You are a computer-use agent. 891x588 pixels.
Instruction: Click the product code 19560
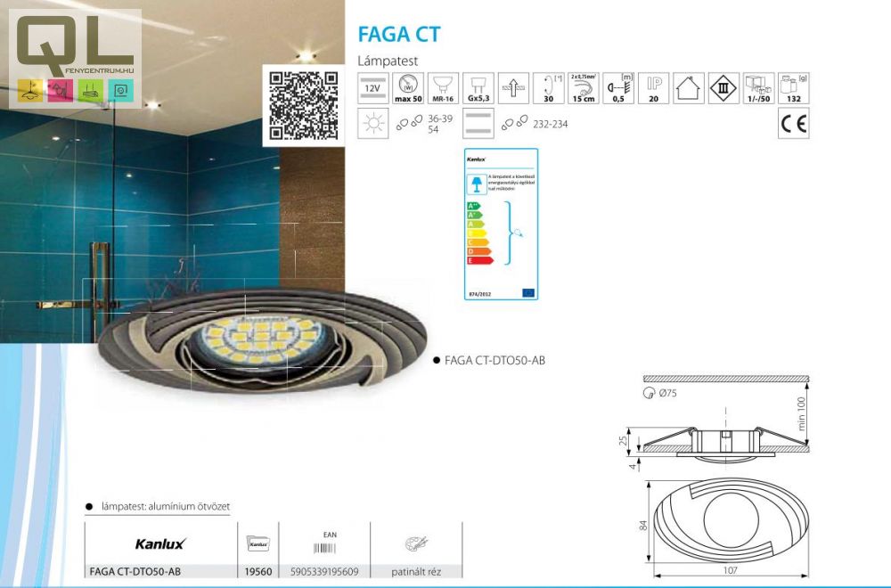tap(258, 572)
